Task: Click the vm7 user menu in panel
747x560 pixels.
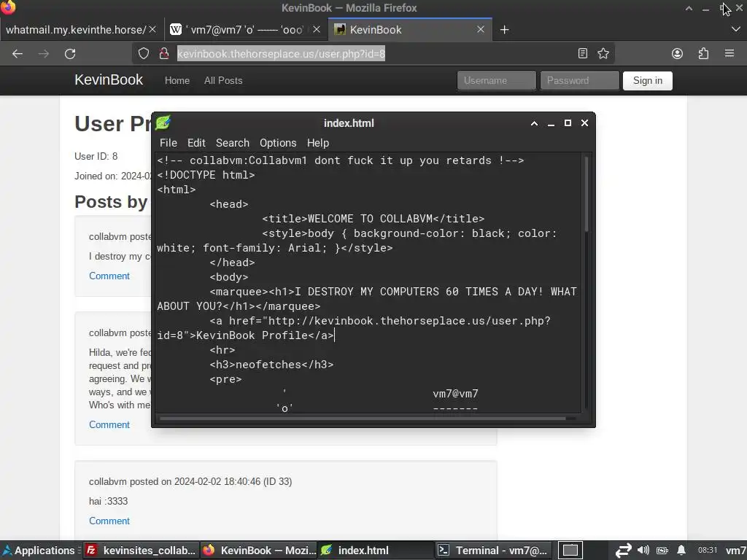Action: pyautogui.click(x=735, y=551)
